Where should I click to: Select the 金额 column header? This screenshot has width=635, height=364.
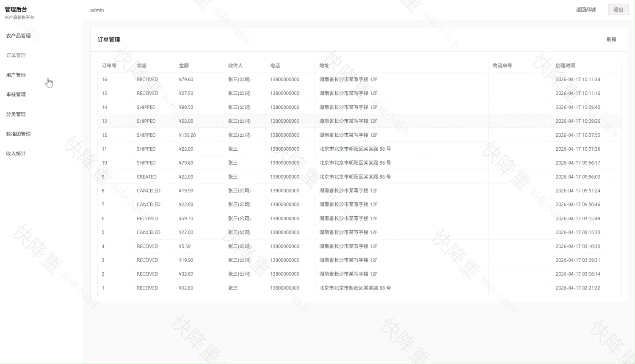pos(184,66)
